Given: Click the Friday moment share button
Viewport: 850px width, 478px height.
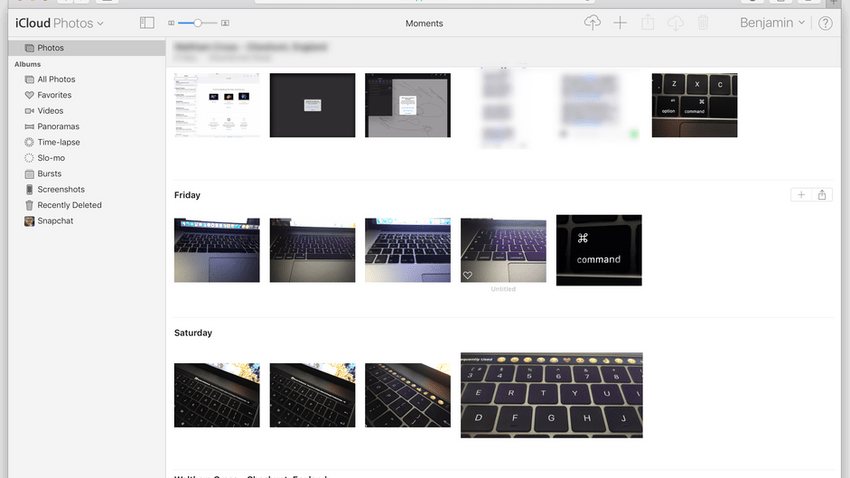Looking at the screenshot, I should [822, 195].
